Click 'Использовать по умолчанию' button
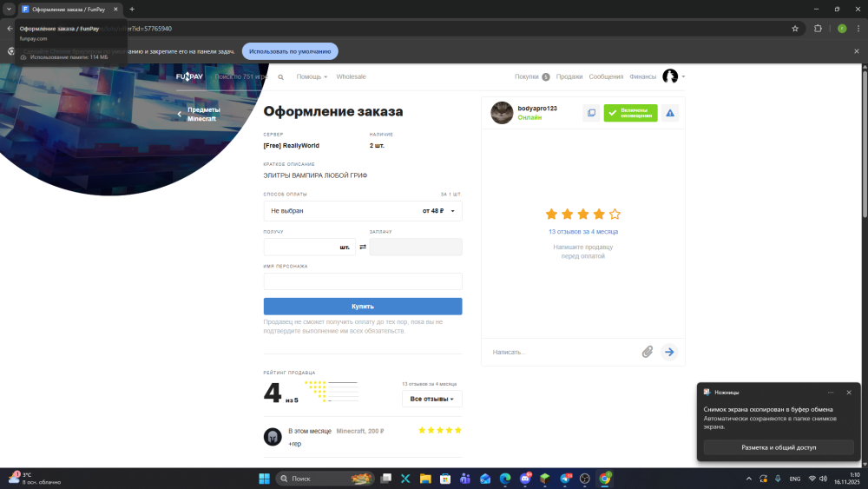Viewport: 868px width, 489px height. (x=290, y=51)
